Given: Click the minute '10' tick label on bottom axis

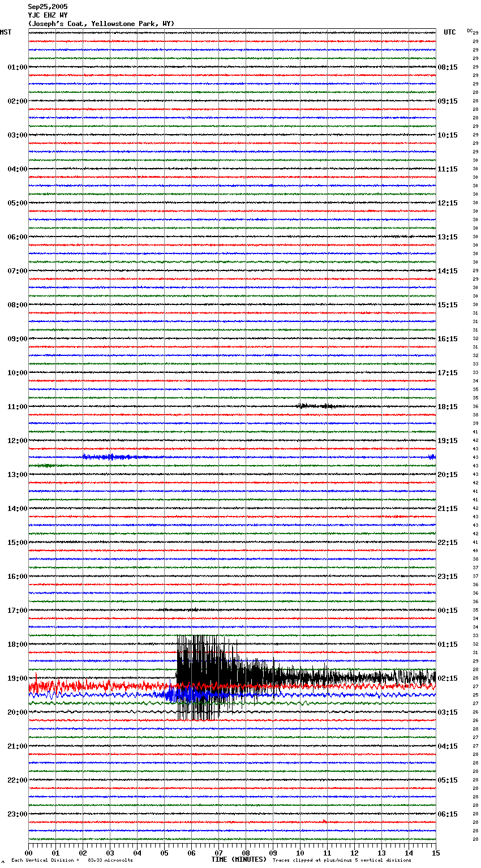Looking at the screenshot, I should (x=300, y=853).
